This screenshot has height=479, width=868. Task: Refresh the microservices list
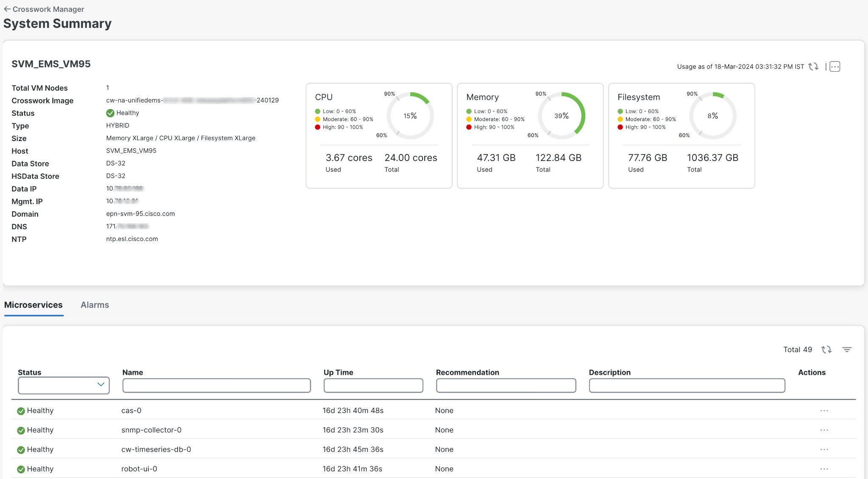tap(826, 349)
